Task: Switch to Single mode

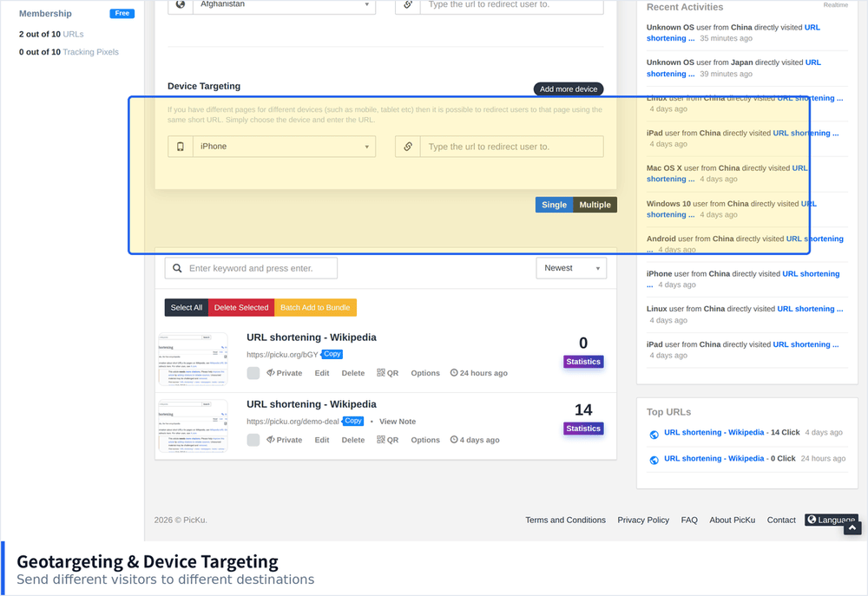Action: click(554, 205)
